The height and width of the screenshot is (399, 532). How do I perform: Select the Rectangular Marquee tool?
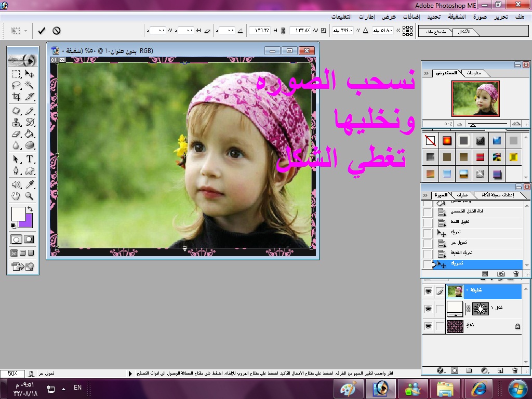16,74
